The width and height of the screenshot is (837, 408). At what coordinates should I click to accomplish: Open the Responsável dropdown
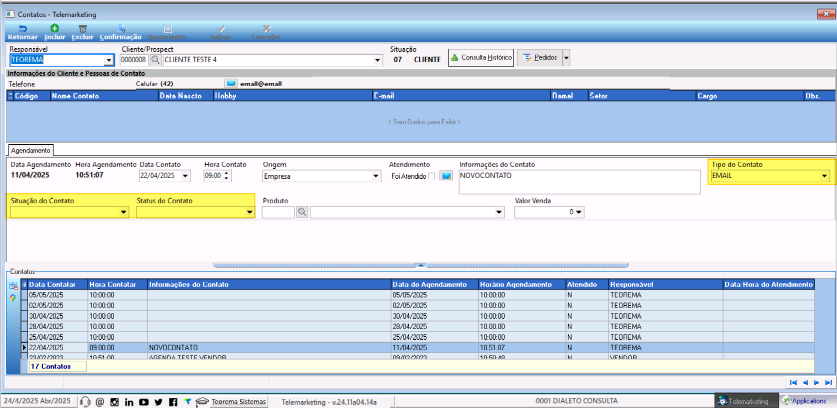pyautogui.click(x=109, y=60)
